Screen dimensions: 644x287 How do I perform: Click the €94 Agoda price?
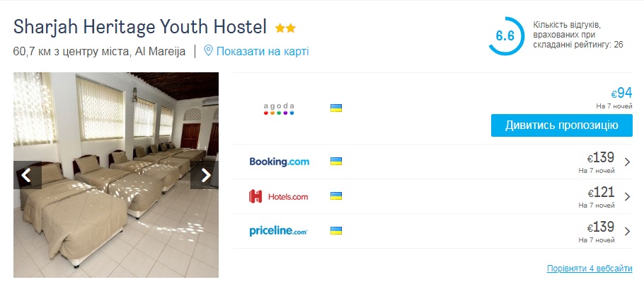tap(621, 94)
